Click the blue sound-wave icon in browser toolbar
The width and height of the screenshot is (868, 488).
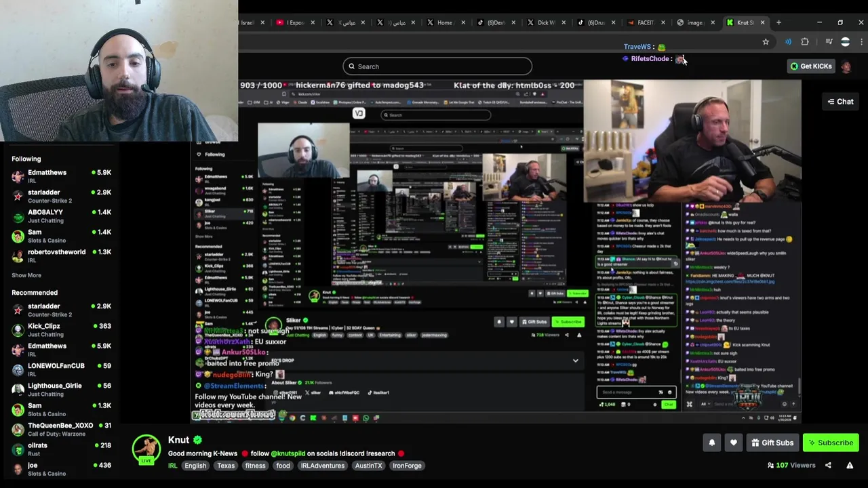tap(788, 42)
